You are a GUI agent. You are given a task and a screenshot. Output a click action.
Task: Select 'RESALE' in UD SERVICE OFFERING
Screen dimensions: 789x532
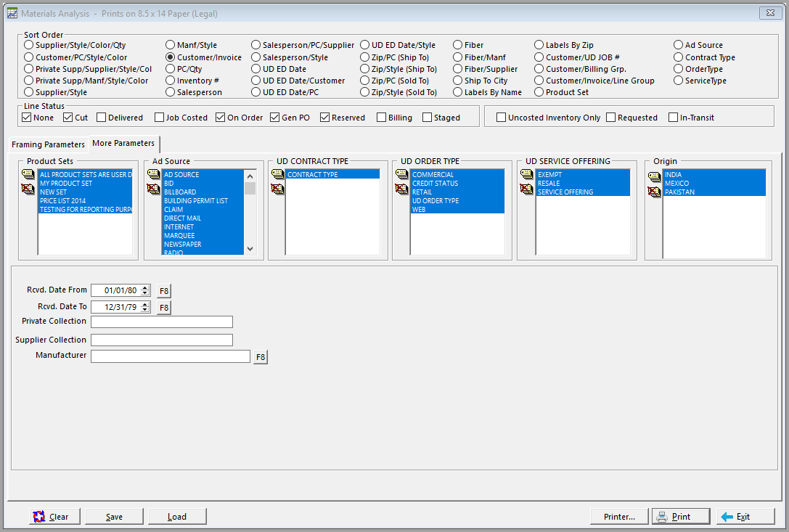(583, 183)
